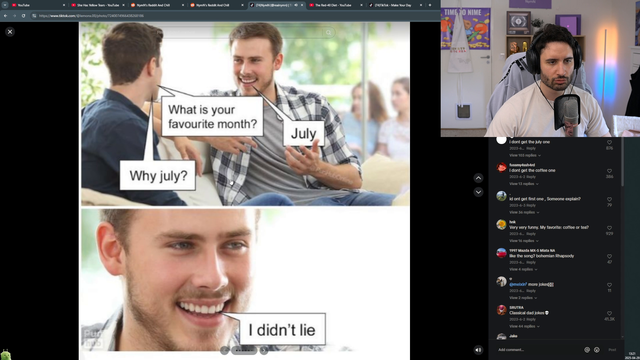Open the emoji picker in comment box

pyautogui.click(x=597, y=350)
